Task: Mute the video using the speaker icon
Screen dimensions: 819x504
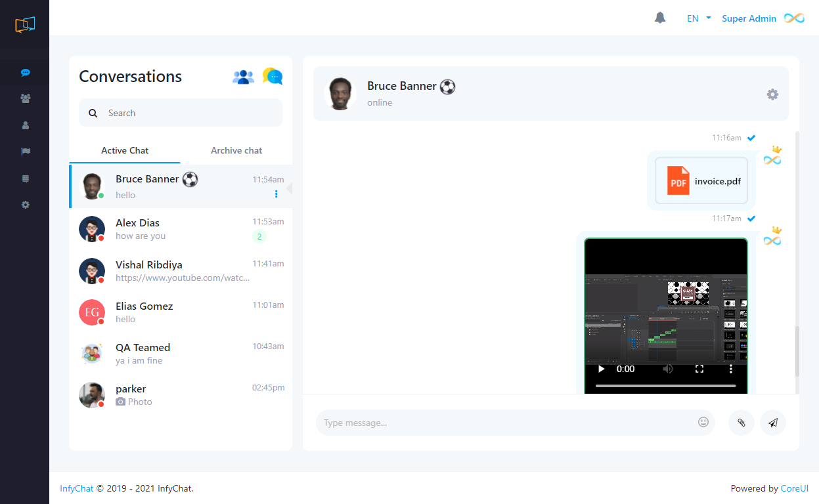Action: [668, 369]
